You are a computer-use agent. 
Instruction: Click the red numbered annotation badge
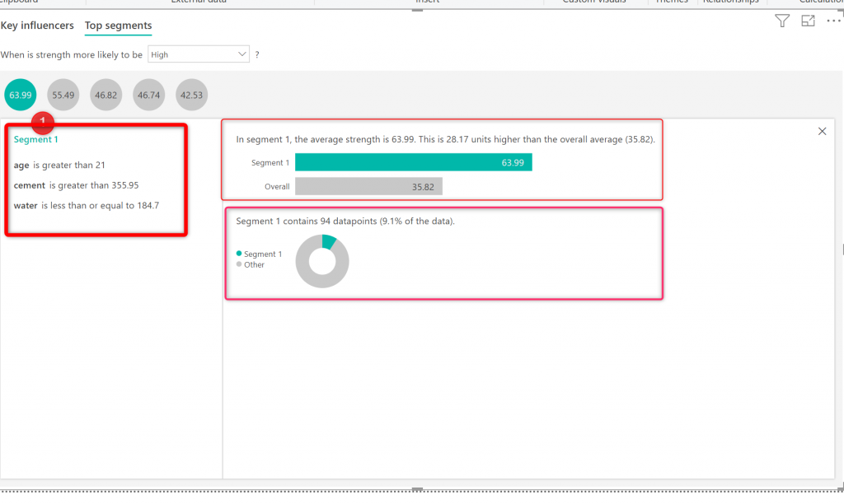[43, 123]
